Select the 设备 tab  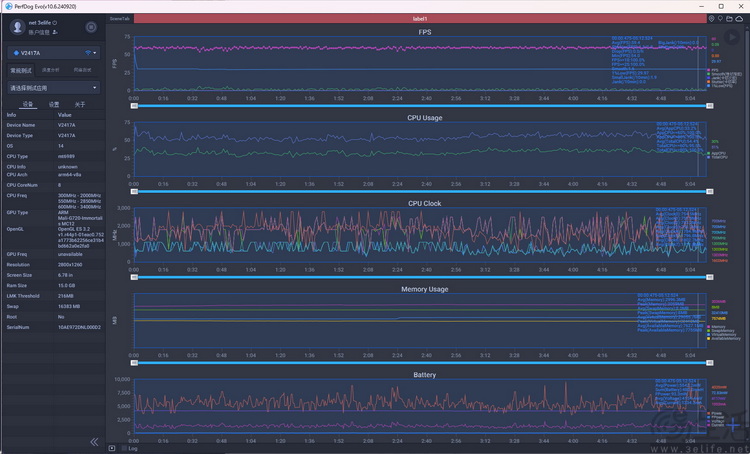[x=28, y=104]
